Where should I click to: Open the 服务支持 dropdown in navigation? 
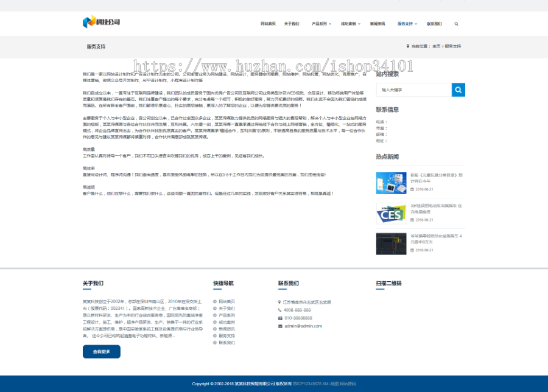click(406, 23)
